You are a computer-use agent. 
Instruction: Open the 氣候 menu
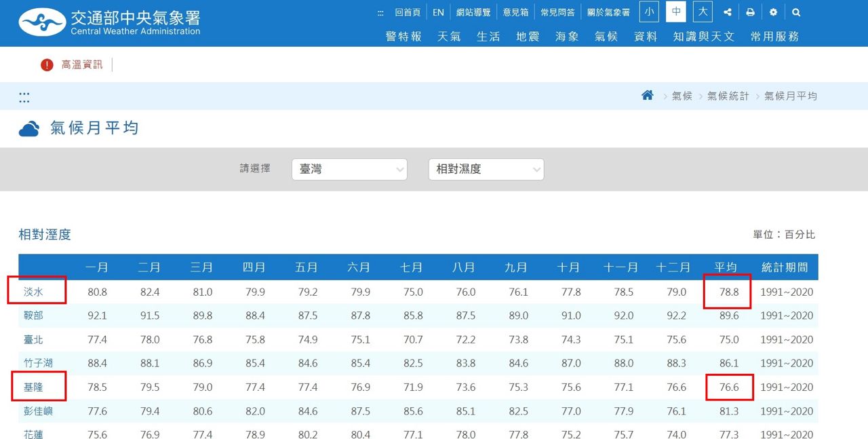pos(606,37)
